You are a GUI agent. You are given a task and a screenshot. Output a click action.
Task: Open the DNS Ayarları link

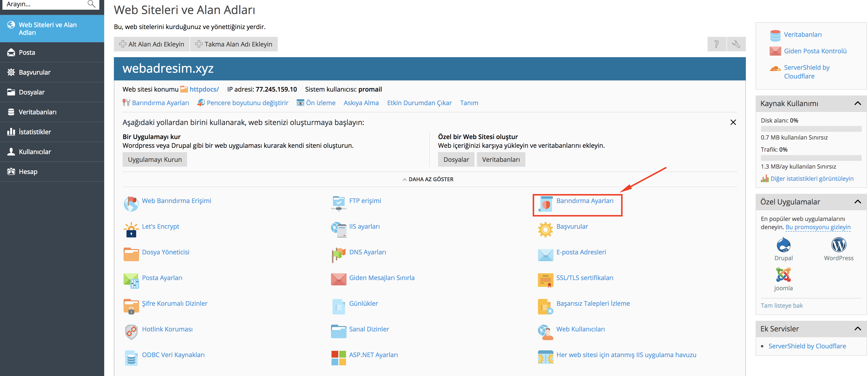(367, 252)
